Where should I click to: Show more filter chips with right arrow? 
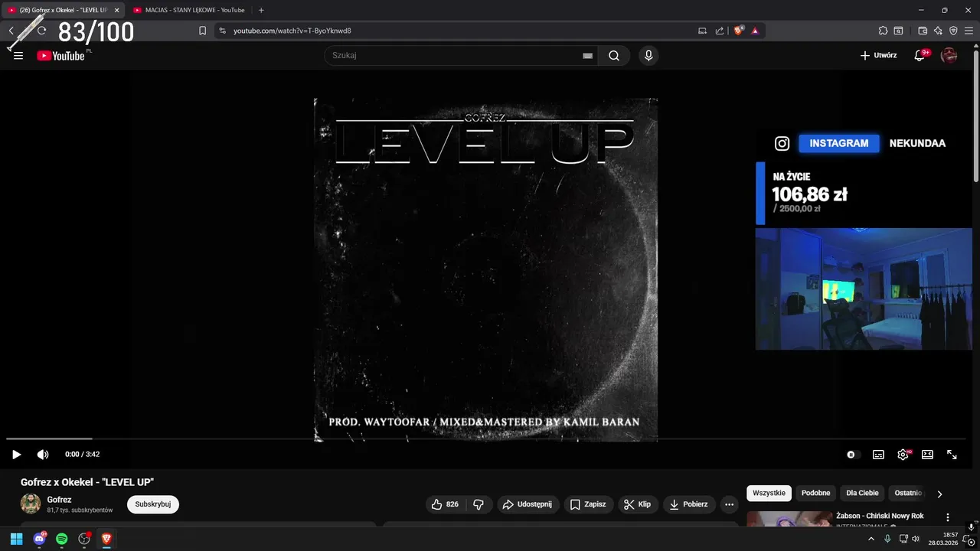(939, 494)
